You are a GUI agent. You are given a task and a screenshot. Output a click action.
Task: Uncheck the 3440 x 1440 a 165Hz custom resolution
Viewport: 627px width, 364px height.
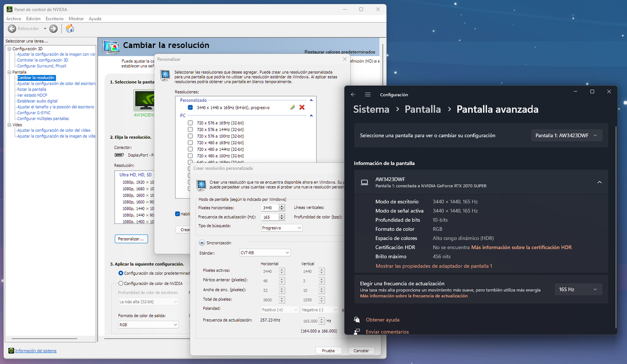[190, 107]
